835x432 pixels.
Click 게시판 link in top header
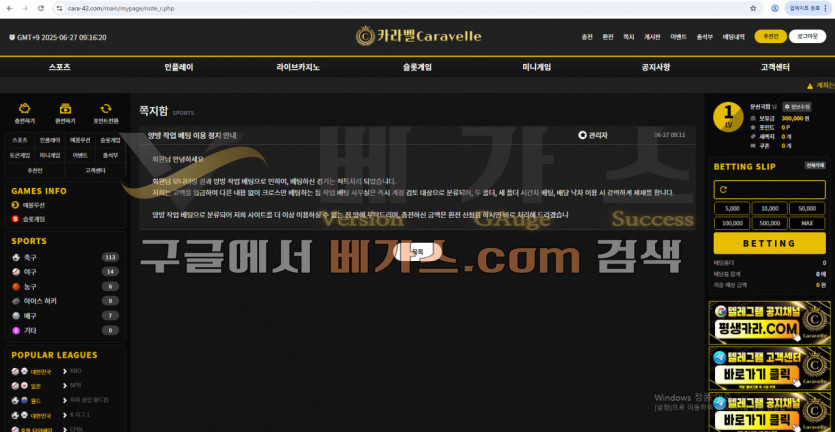point(652,37)
